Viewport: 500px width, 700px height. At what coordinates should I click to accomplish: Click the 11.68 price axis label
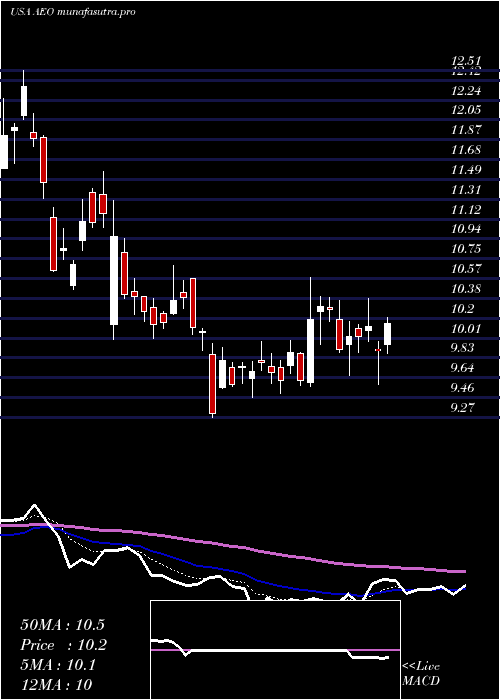tap(466, 150)
